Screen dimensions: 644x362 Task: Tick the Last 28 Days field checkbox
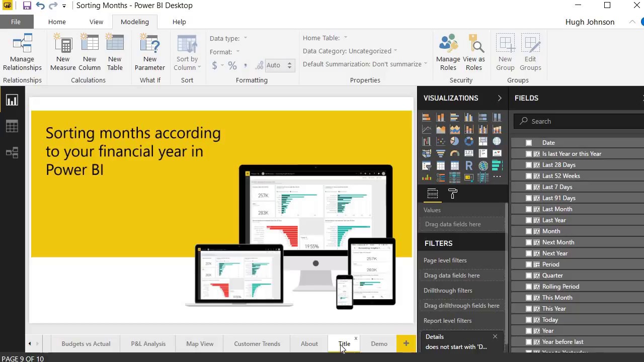[x=529, y=165]
